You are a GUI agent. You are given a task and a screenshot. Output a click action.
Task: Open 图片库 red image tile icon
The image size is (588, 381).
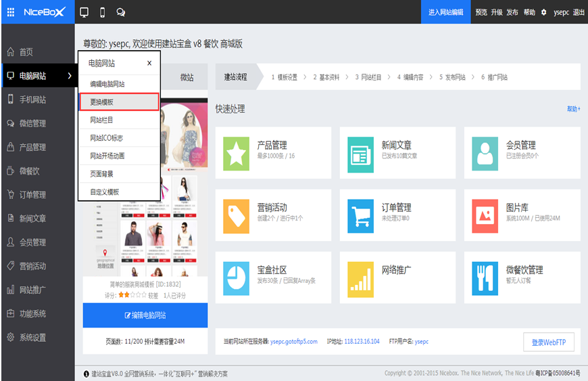[x=485, y=216]
